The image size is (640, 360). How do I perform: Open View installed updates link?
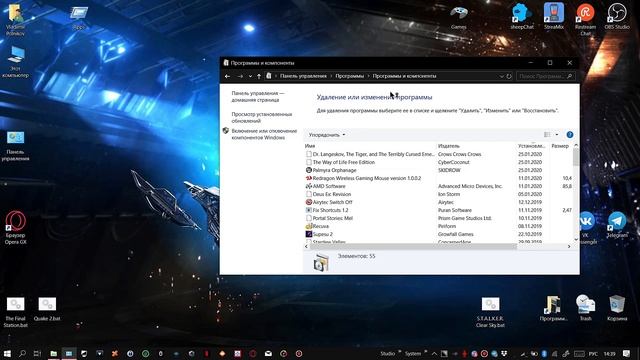click(x=262, y=118)
